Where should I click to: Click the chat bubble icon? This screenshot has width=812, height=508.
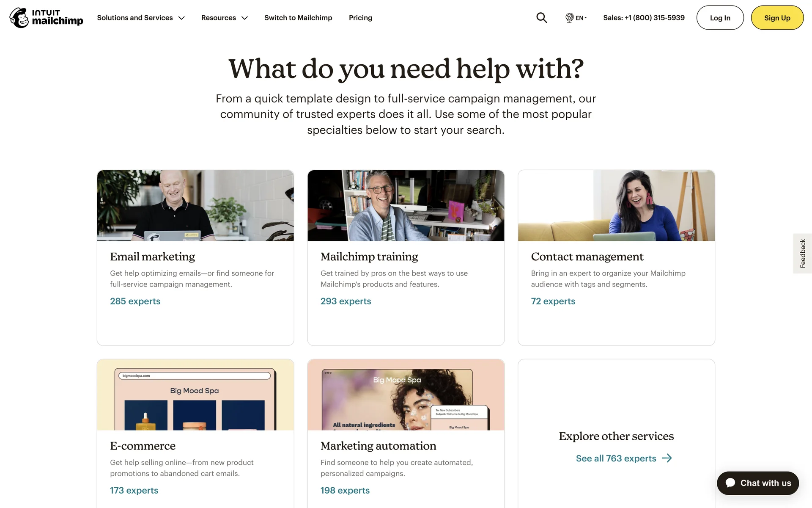click(730, 483)
